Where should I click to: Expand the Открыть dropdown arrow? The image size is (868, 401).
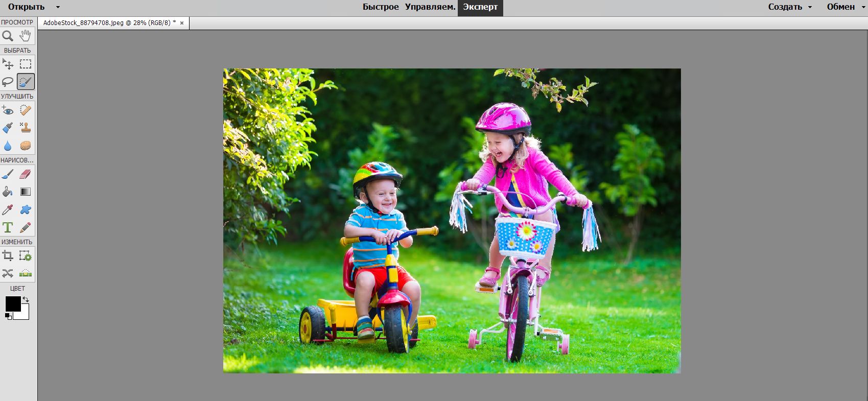tap(58, 7)
